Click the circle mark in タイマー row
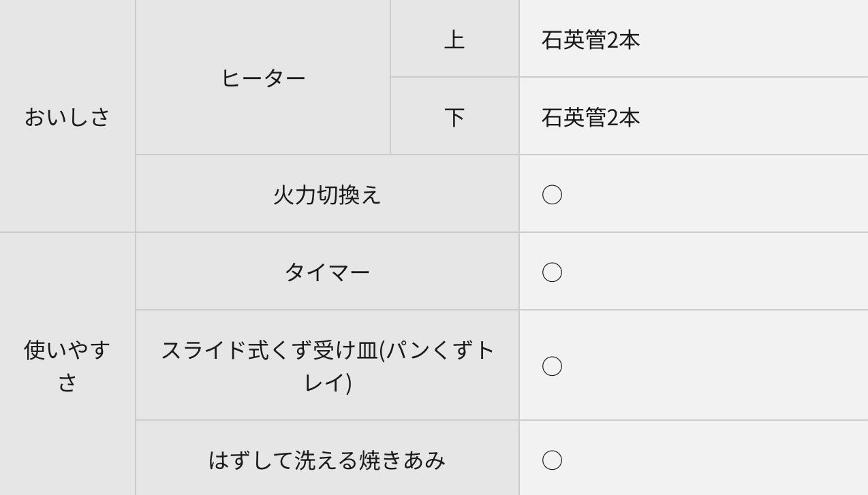The width and height of the screenshot is (868, 495). coord(552,272)
